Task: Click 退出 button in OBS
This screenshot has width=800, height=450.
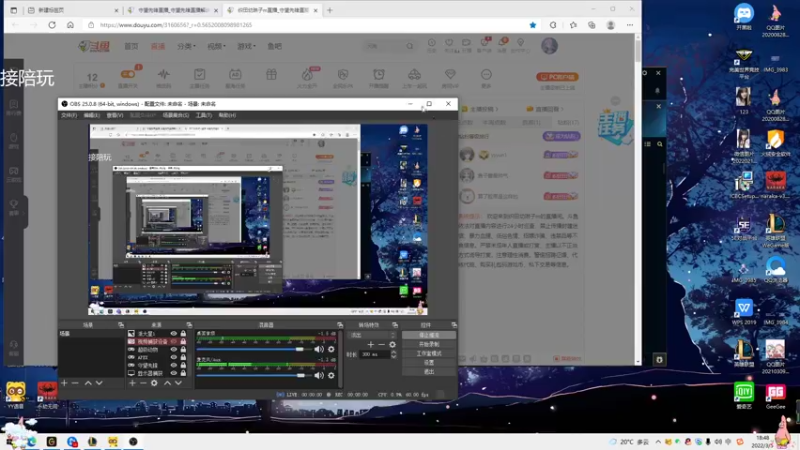Action: pos(429,371)
